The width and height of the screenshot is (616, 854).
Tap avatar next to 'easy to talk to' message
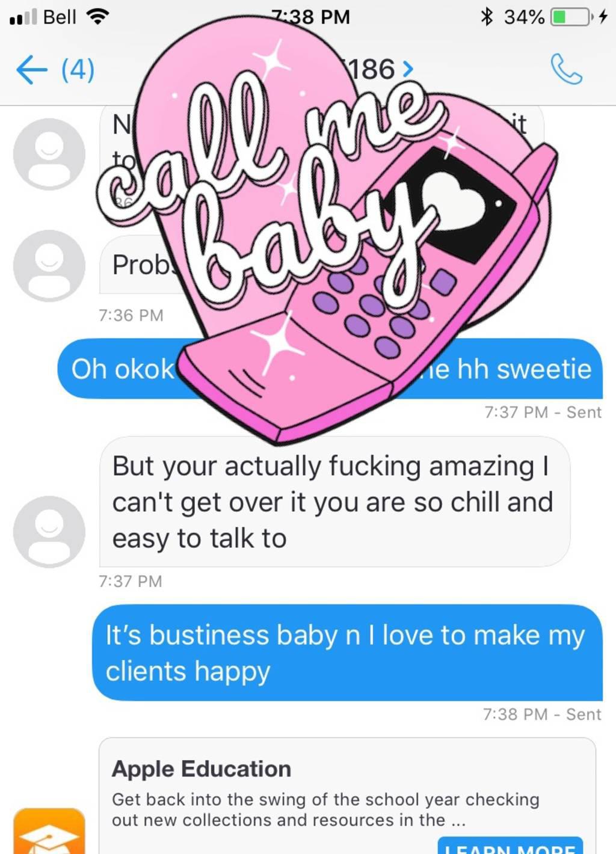pos(49,532)
